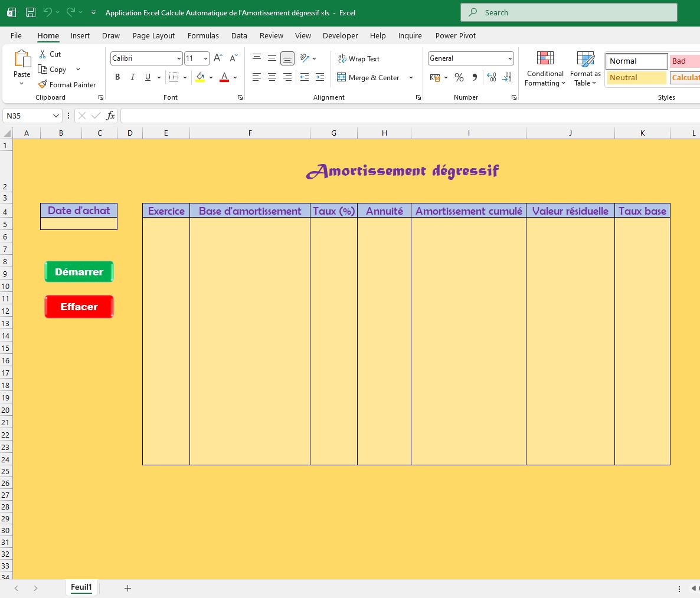Viewport: 700px width, 598px height.
Task: Apply the red Font Color A
Action: click(224, 77)
